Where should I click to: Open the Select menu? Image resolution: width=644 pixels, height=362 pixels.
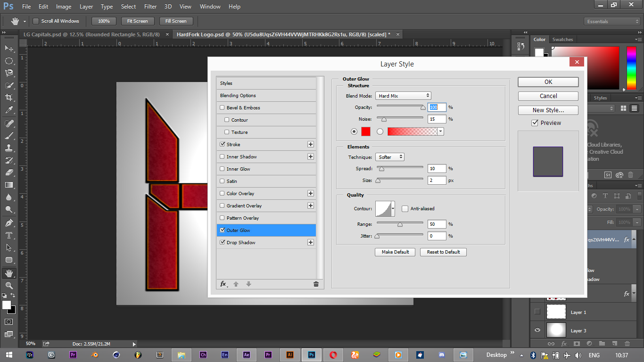click(x=128, y=7)
